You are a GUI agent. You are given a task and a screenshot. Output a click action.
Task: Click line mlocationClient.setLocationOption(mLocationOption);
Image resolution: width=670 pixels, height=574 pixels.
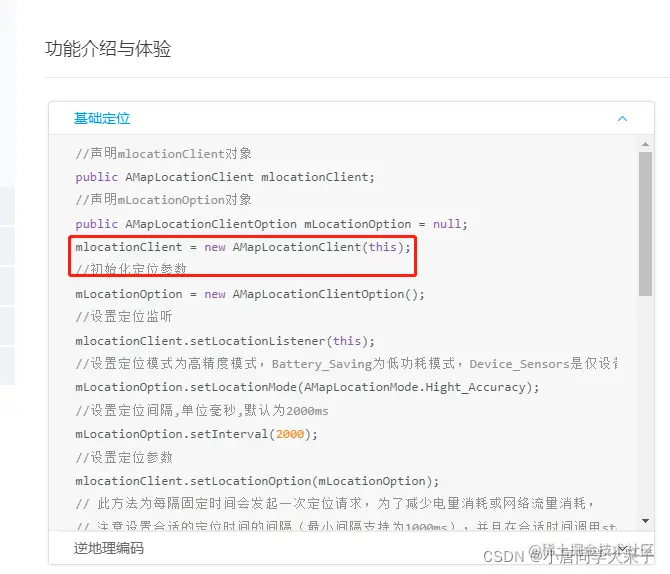[x=257, y=481]
